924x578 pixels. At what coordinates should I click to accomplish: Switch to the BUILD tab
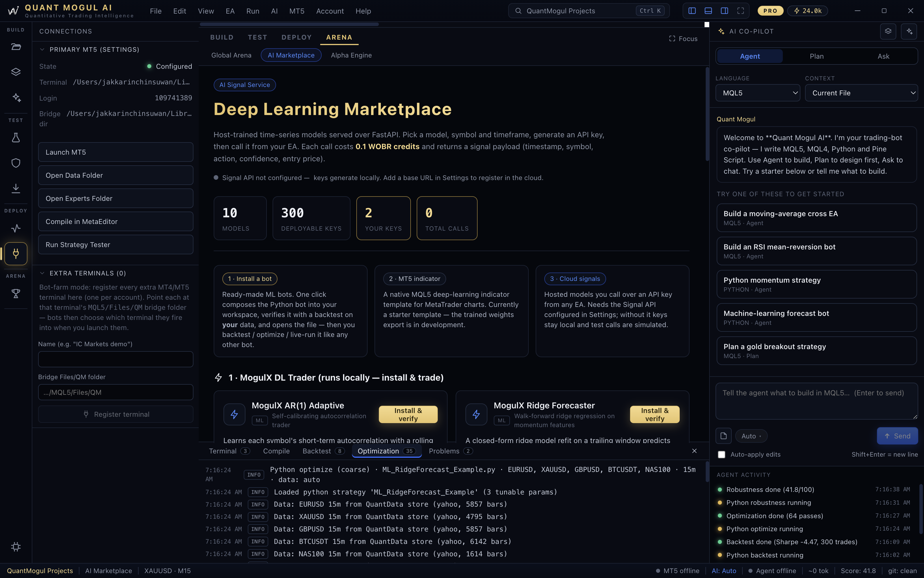pos(222,37)
